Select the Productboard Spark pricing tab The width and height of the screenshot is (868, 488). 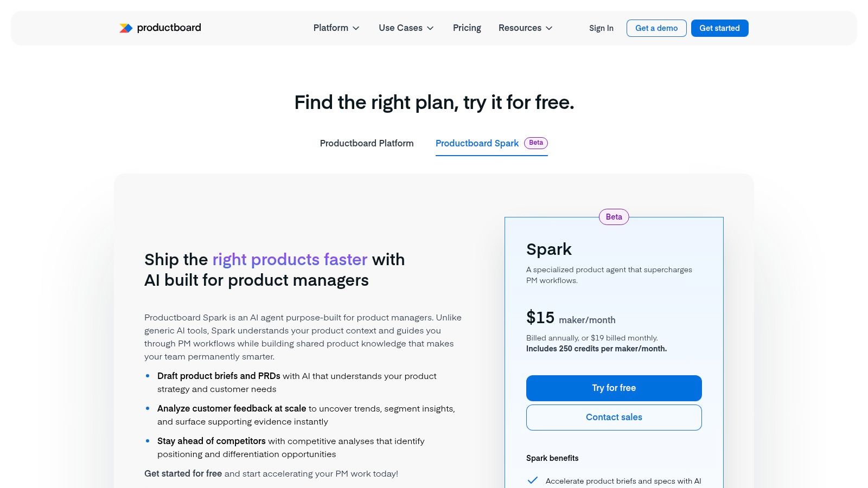[x=477, y=143]
